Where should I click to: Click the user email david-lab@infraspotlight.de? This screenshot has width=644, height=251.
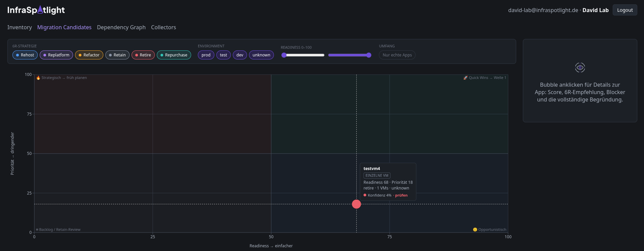[x=543, y=10]
